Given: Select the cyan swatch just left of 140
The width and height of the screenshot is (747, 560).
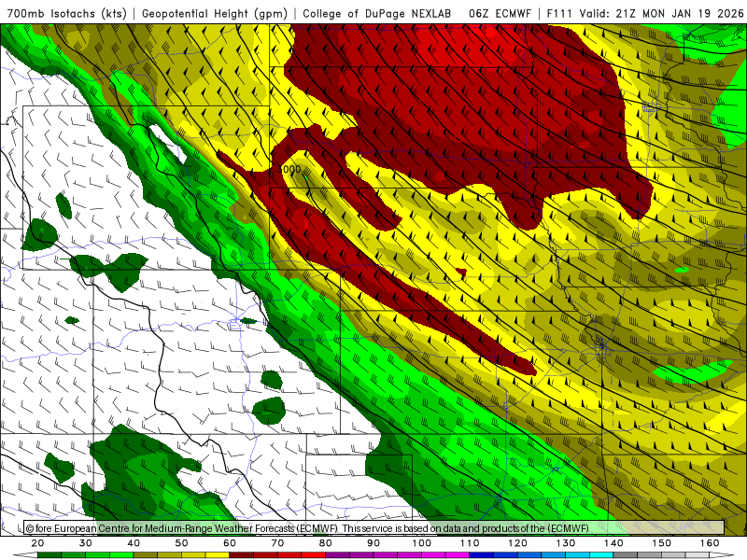Looking at the screenshot, I should coord(601,555).
